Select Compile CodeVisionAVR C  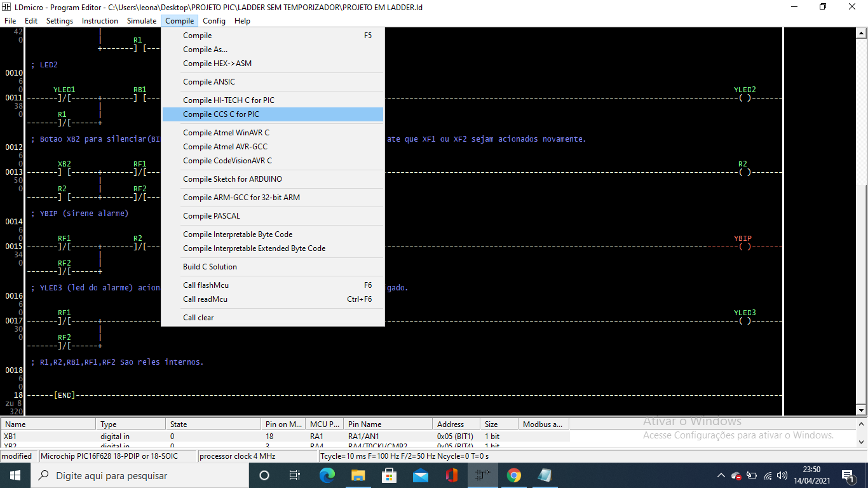[273, 161]
